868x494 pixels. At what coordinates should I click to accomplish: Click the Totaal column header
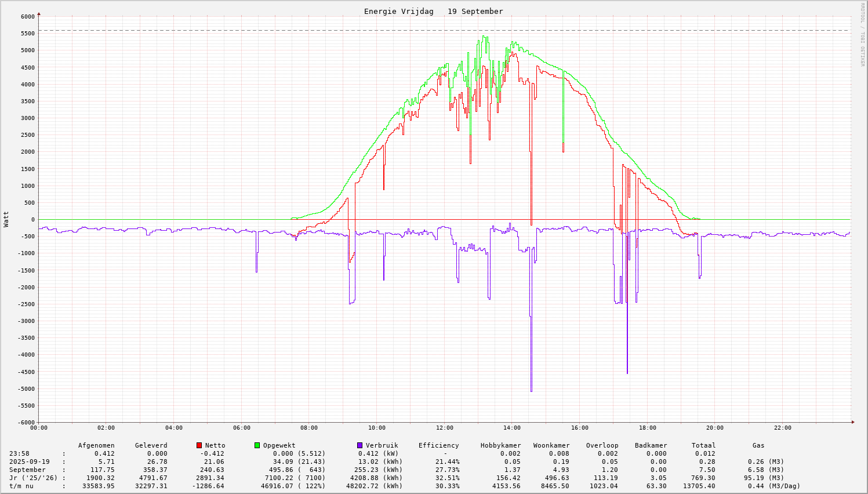point(703,445)
